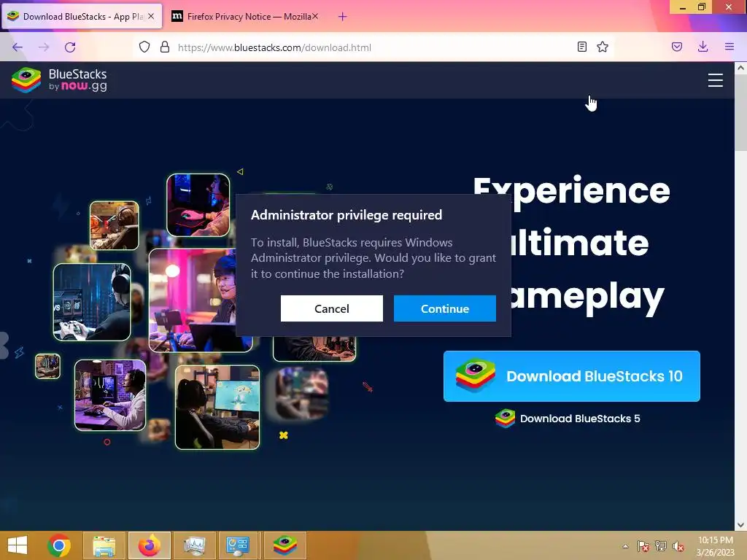Open the Control Panel taskbar icon
Image resolution: width=747 pixels, height=560 pixels.
coord(238,545)
